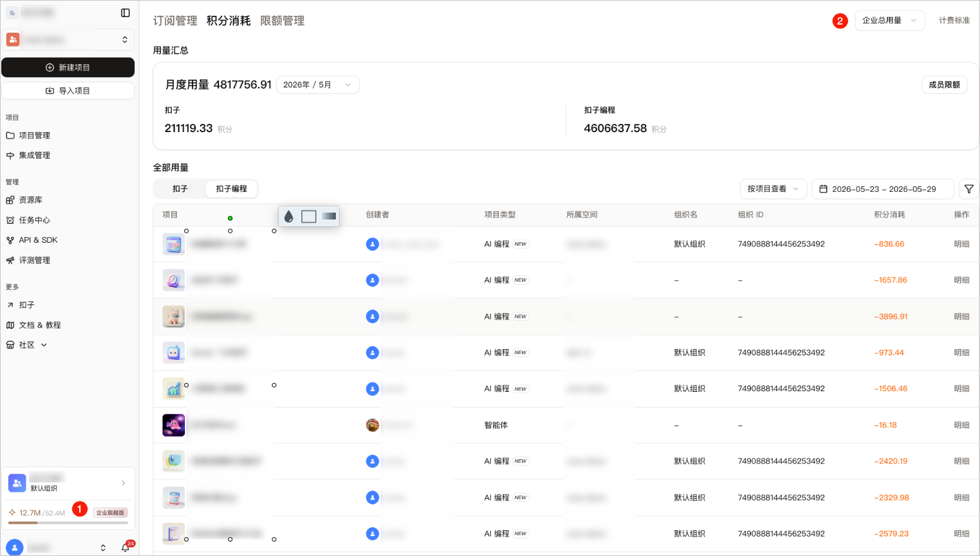Click the filter funnel icon

tap(969, 189)
